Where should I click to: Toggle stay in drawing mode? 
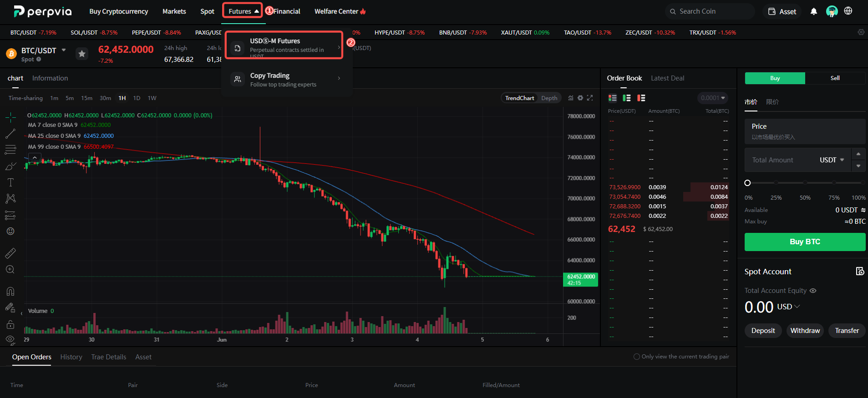(x=10, y=308)
